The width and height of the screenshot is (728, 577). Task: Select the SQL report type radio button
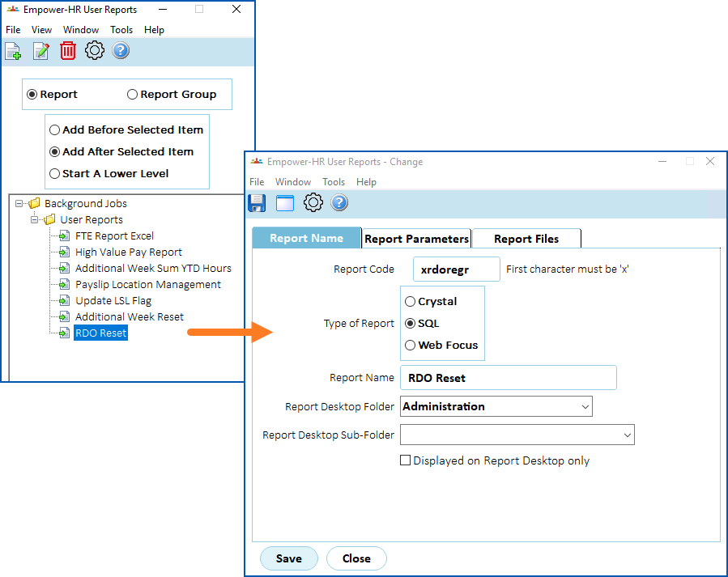(x=410, y=323)
